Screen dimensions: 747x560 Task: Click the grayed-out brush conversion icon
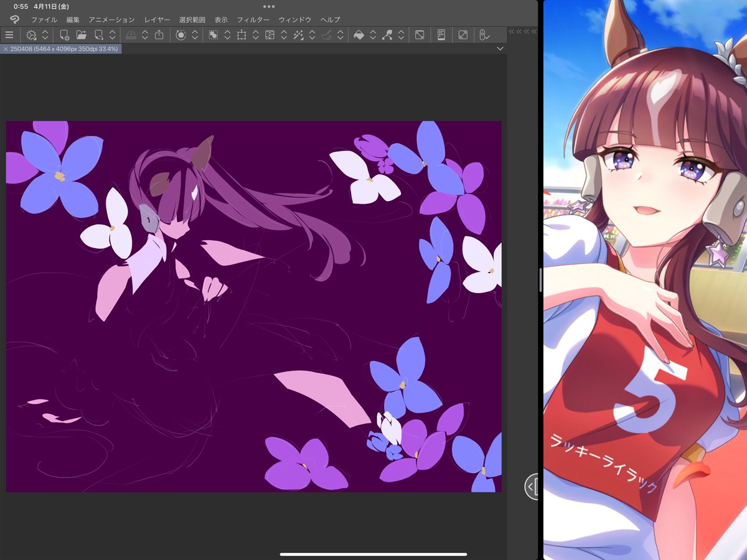click(326, 35)
